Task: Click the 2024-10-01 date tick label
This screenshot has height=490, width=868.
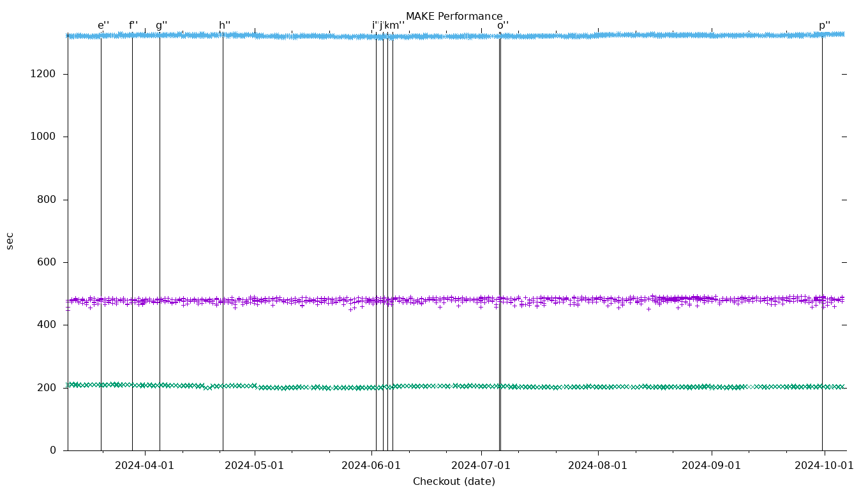Action: pos(824,466)
